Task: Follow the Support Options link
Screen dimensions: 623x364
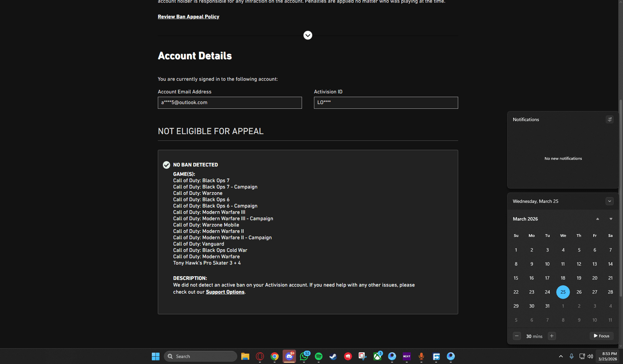Action: (225, 292)
